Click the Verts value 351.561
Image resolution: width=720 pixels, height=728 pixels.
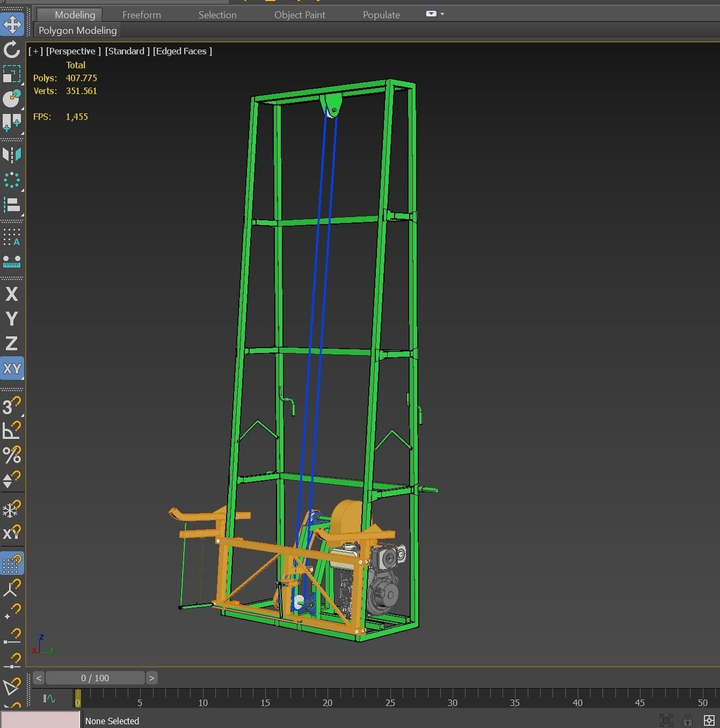pyautogui.click(x=81, y=91)
